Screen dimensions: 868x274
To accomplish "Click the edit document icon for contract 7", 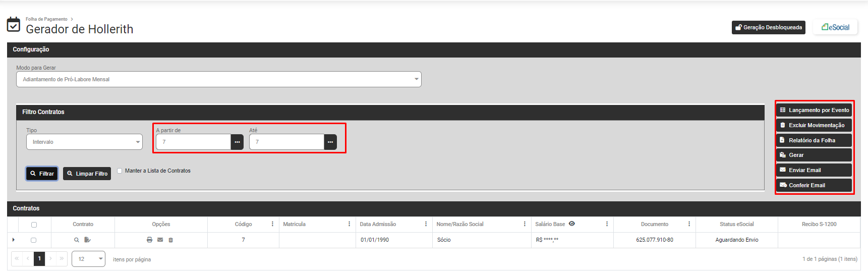I will pos(87,240).
